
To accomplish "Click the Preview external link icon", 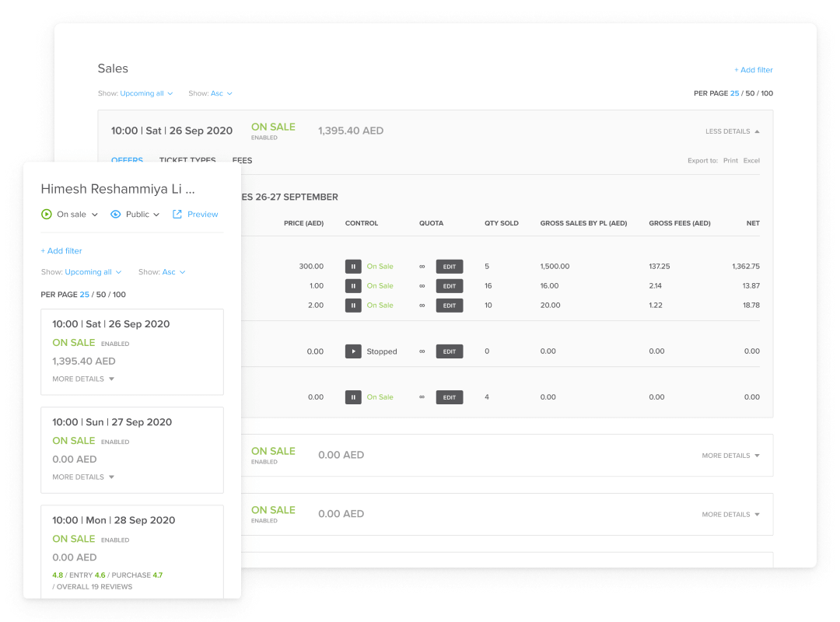I will (x=177, y=215).
